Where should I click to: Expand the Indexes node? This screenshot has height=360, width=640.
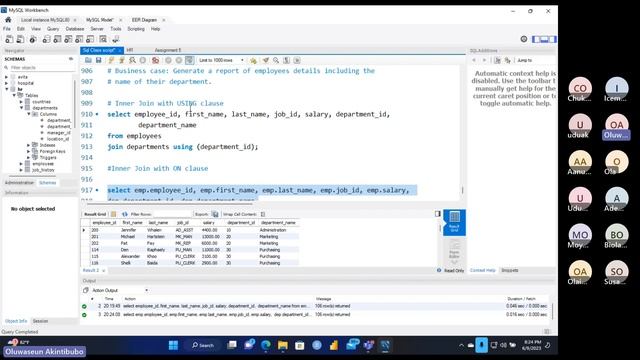coord(29,145)
